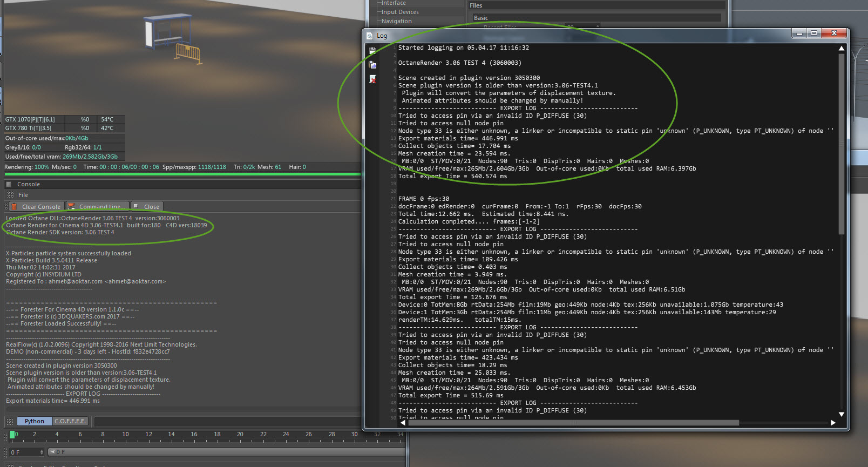Click the scroll down arrow in Log window

point(841,414)
